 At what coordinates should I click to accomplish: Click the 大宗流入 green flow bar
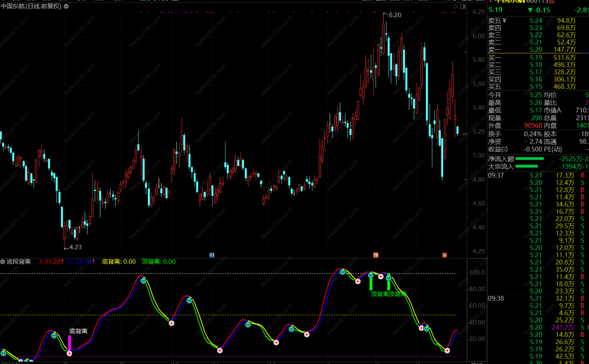click(x=527, y=166)
